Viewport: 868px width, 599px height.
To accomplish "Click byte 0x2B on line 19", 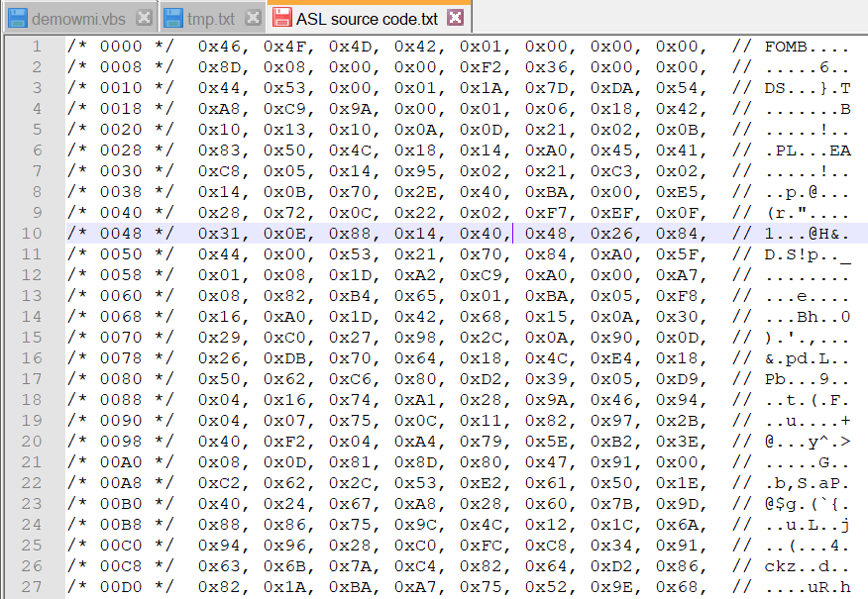I will click(x=677, y=421).
